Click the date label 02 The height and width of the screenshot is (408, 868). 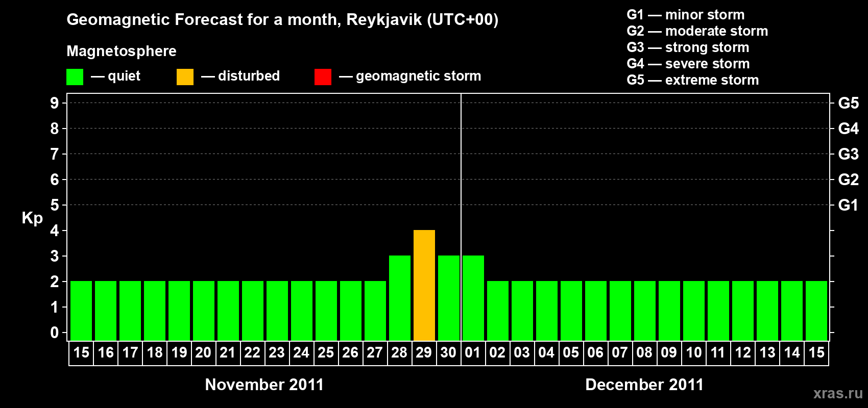click(497, 352)
